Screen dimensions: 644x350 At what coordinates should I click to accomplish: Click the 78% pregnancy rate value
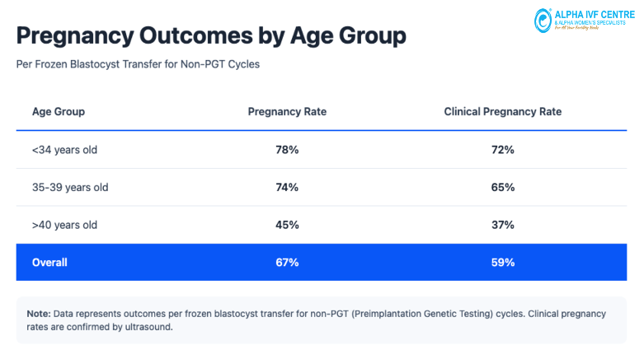pyautogui.click(x=287, y=150)
